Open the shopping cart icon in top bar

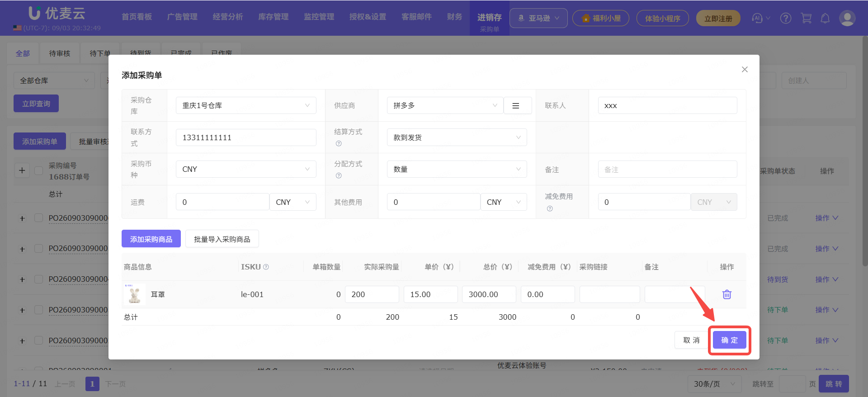(x=806, y=18)
